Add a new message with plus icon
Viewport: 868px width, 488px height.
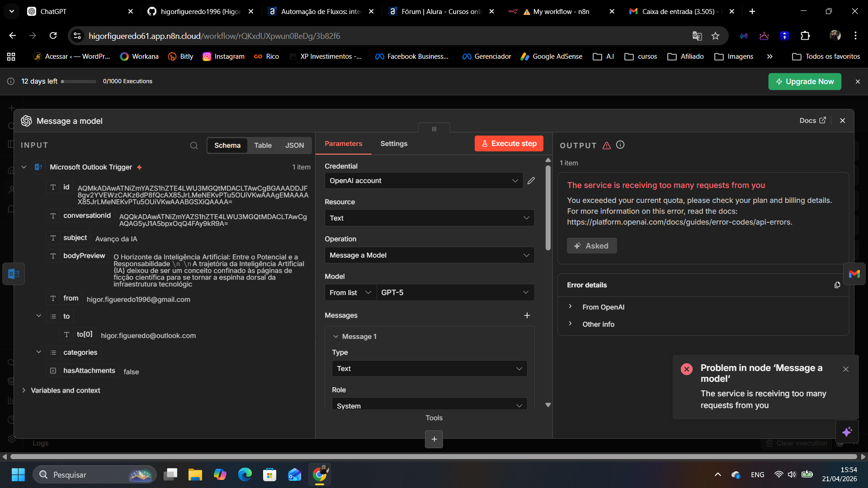tap(527, 315)
